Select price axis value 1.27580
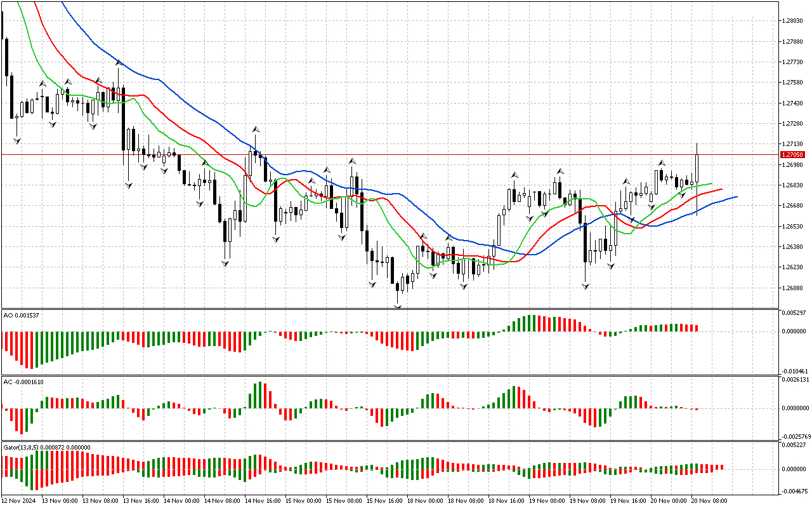 click(794, 83)
